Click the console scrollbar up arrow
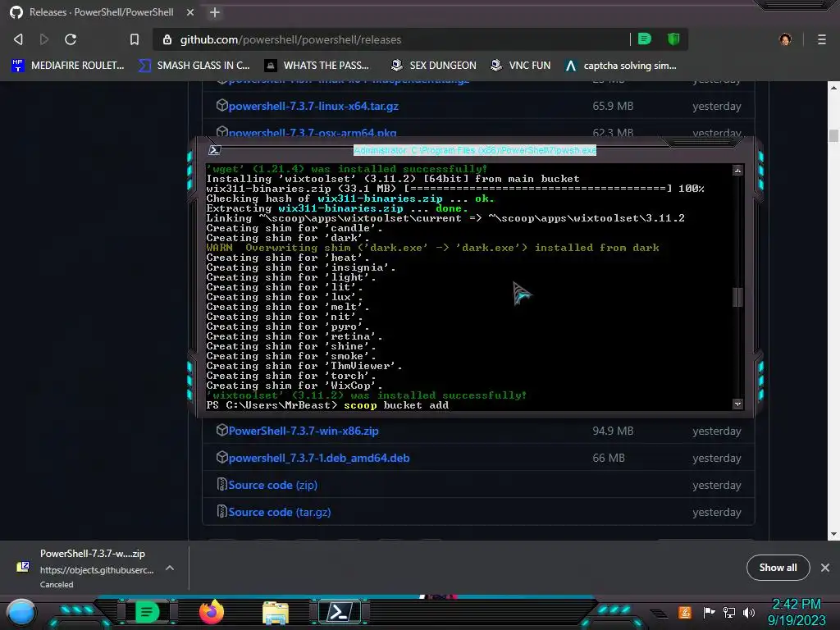This screenshot has width=840, height=630. coord(737,171)
